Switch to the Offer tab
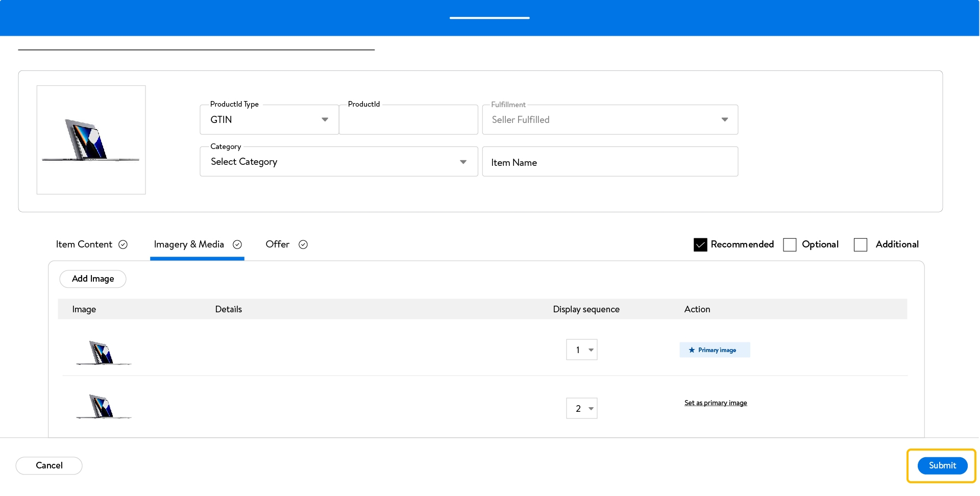This screenshot has width=980, height=496. point(286,244)
